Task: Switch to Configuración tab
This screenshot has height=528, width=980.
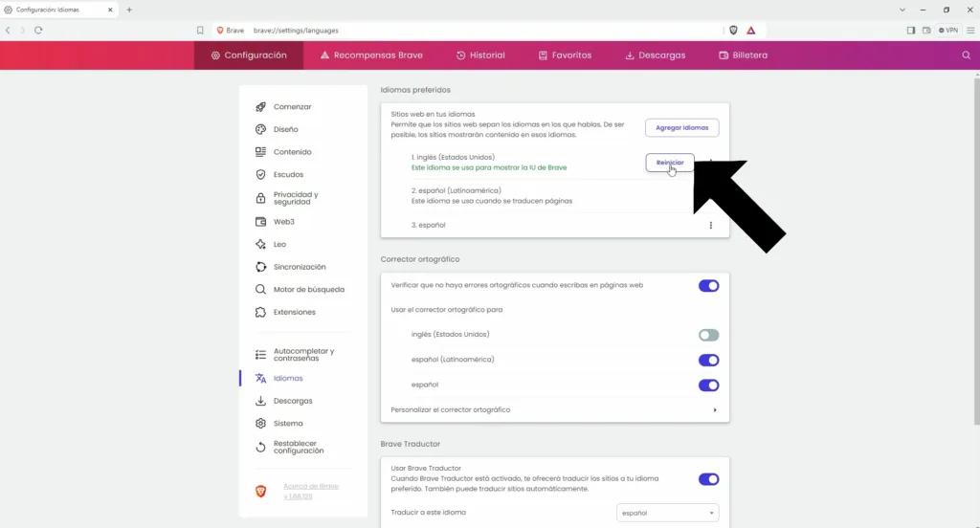Action: tap(249, 55)
